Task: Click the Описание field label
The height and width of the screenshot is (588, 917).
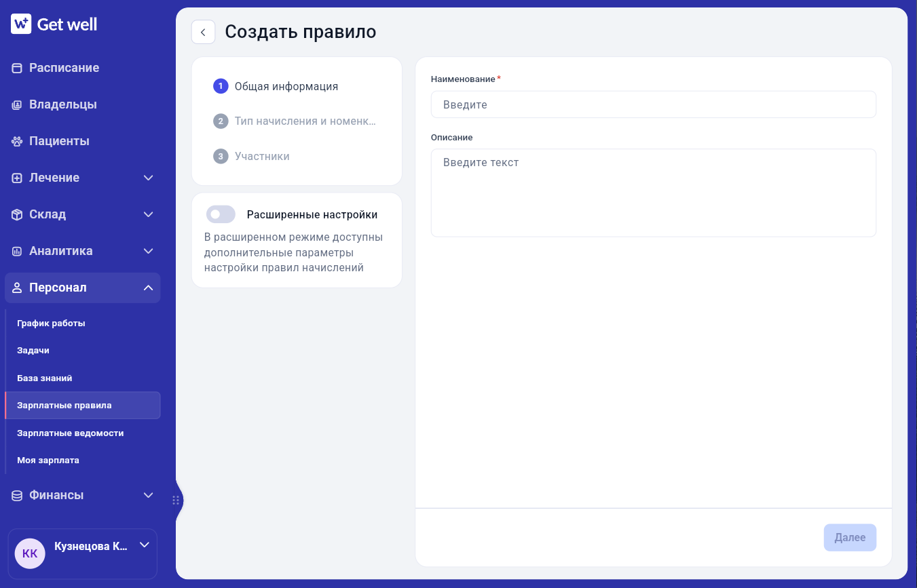Action: [x=452, y=137]
